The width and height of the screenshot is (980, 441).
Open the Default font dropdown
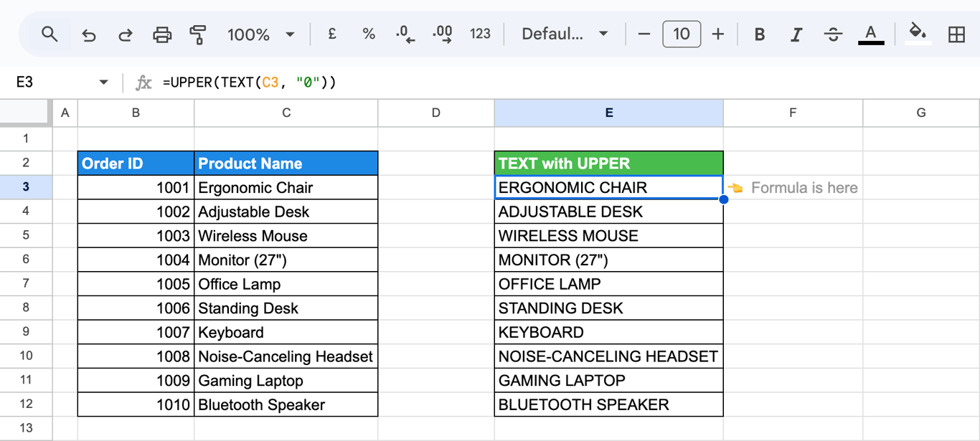tap(565, 34)
